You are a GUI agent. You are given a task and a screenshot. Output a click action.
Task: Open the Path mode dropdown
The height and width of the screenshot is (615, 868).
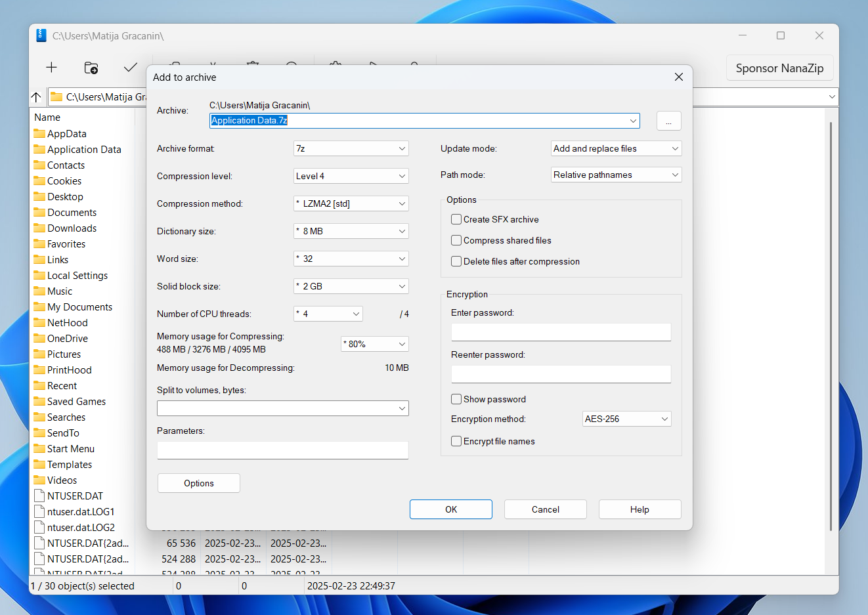pyautogui.click(x=616, y=175)
